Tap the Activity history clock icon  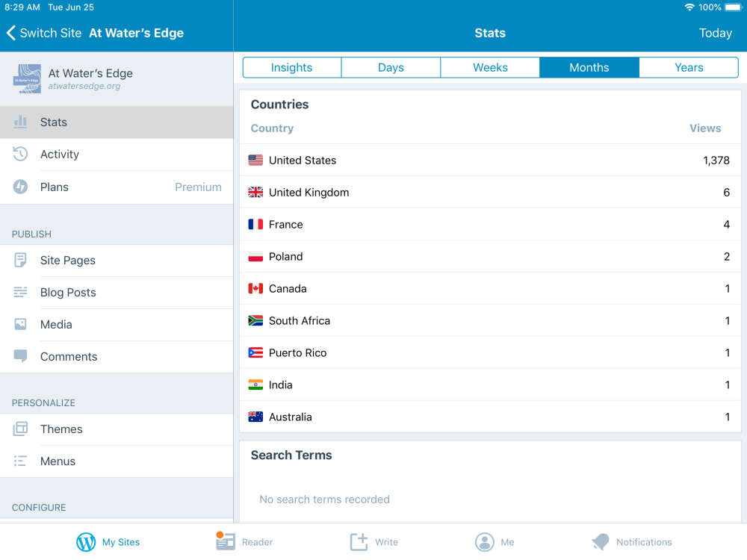click(x=21, y=155)
